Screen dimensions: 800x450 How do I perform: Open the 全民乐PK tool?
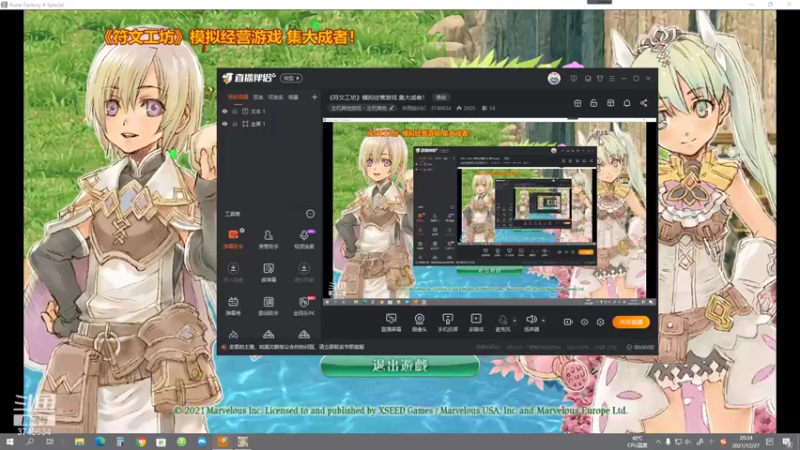pyautogui.click(x=304, y=306)
